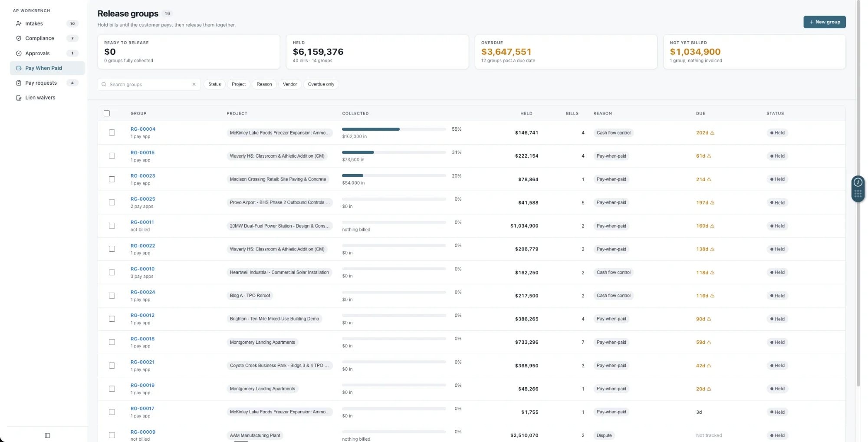Open the Vendor filter dropdown
This screenshot has width=868, height=442.
tap(290, 84)
